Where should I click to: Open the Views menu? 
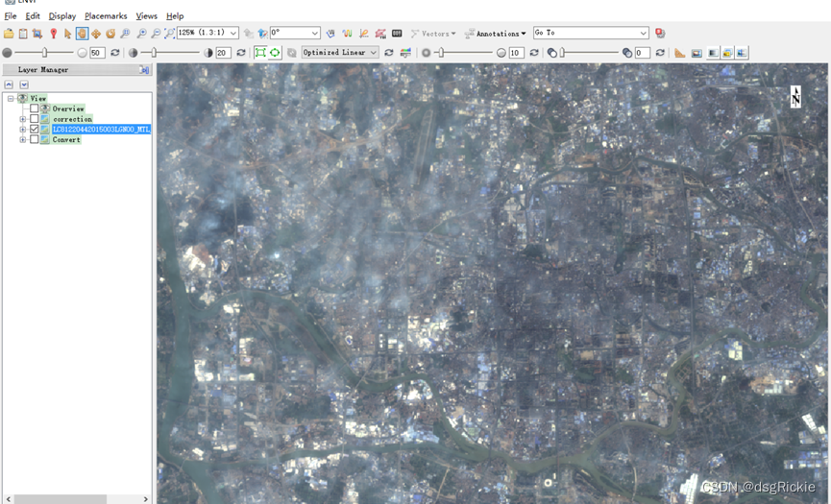(x=146, y=16)
